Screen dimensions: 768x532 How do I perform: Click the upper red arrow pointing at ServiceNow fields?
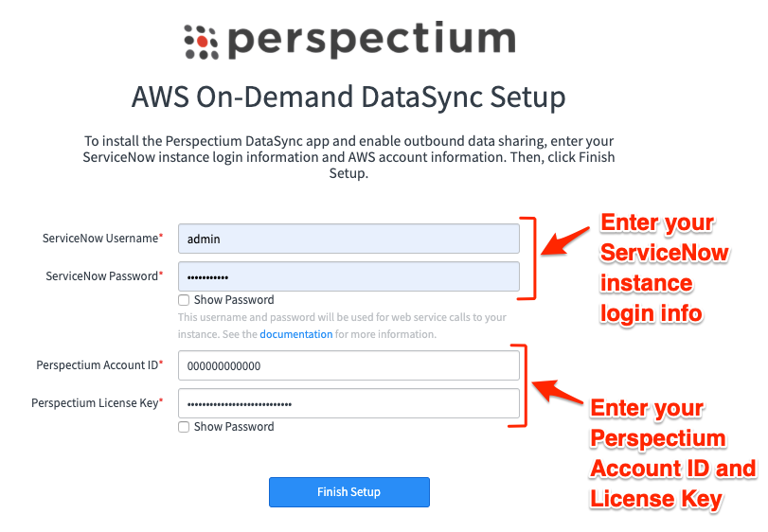tap(565, 240)
